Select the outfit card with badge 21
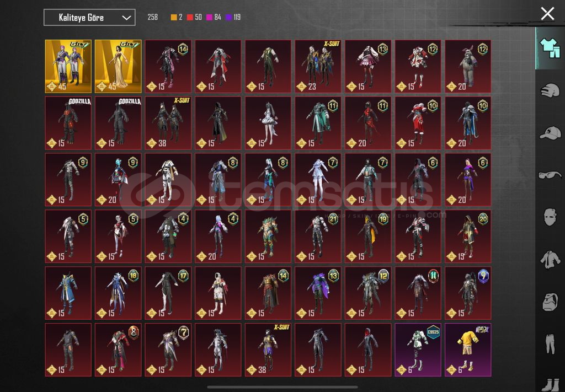The image size is (565, 392). (318, 236)
